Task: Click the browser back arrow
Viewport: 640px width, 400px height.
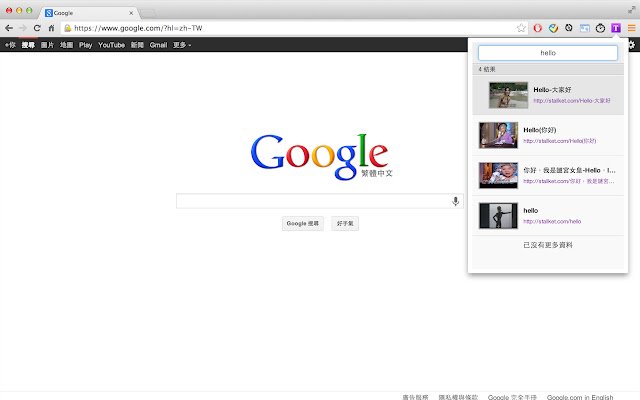Action: pos(9,28)
